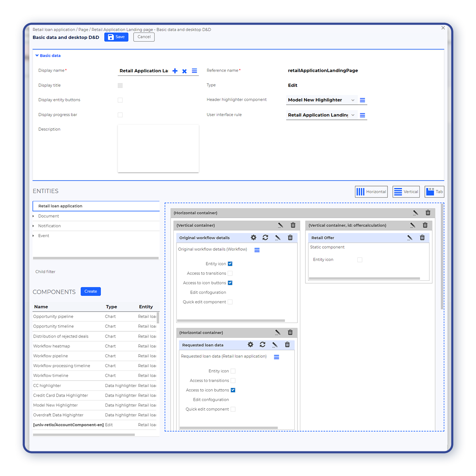Toggle Access to transitions in Requested loan data
The image size is (476, 476).
tap(233, 381)
